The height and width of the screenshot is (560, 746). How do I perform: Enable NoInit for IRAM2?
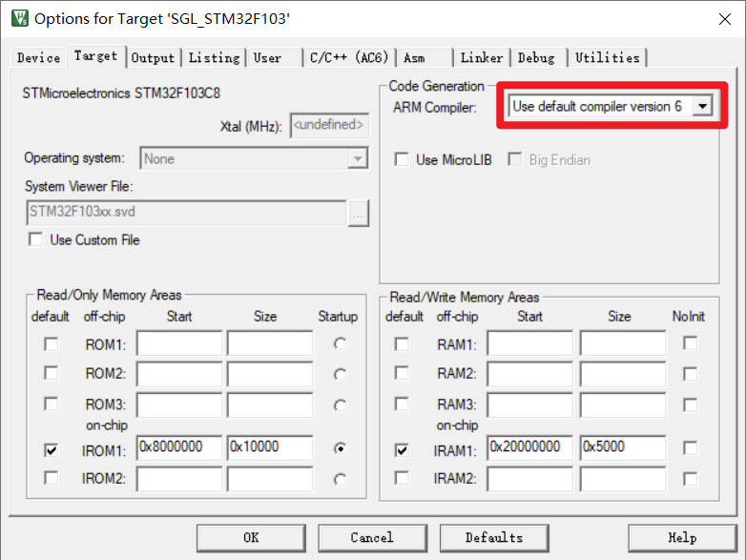pos(690,479)
